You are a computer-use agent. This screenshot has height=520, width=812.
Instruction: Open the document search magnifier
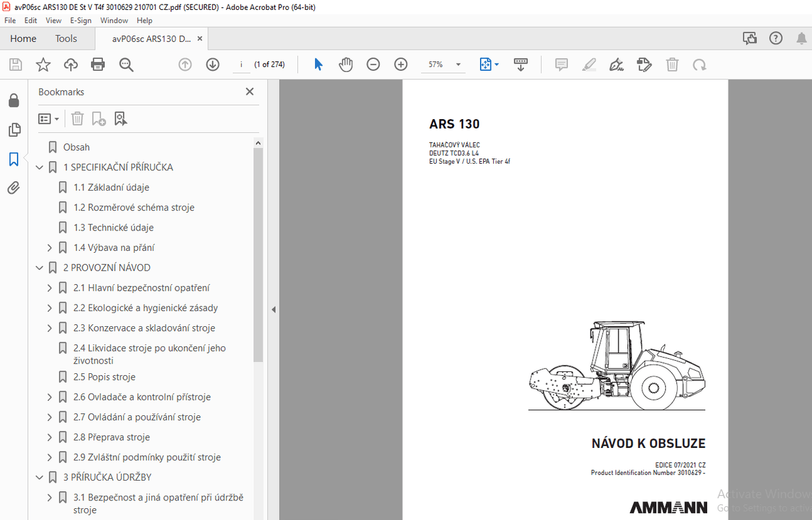coord(126,64)
